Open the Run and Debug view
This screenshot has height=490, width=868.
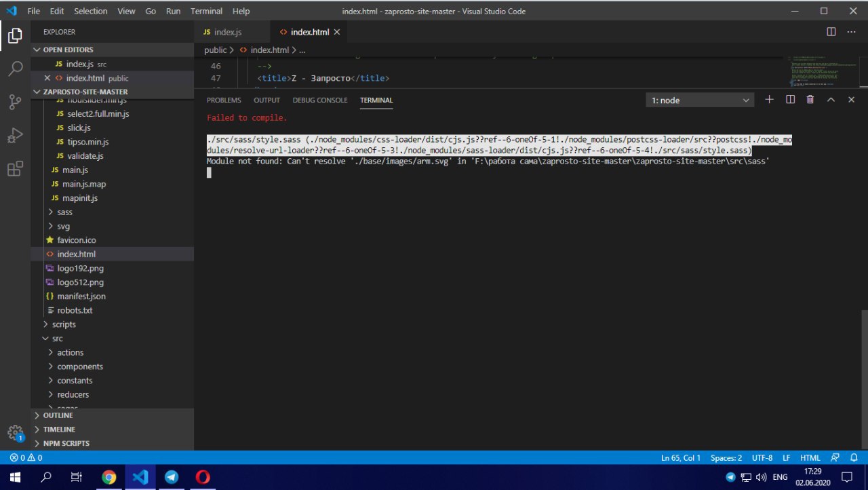click(x=15, y=135)
